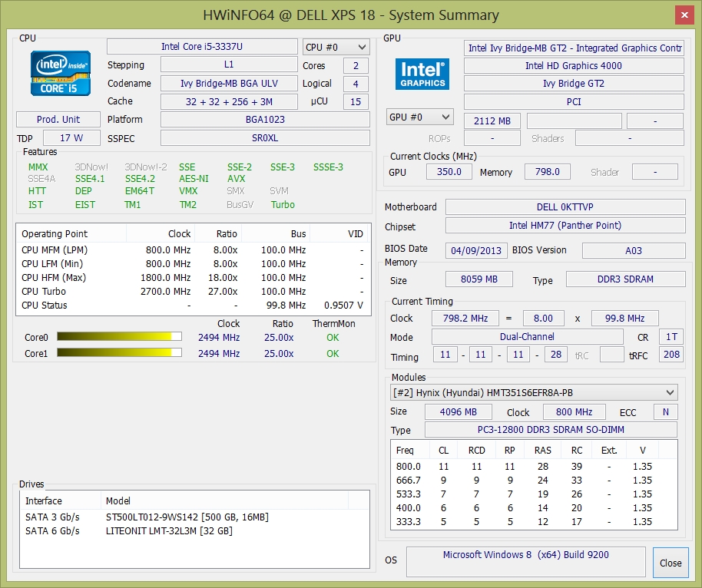Click the module size 4096 MB field
The image size is (702, 588).
[x=459, y=411]
